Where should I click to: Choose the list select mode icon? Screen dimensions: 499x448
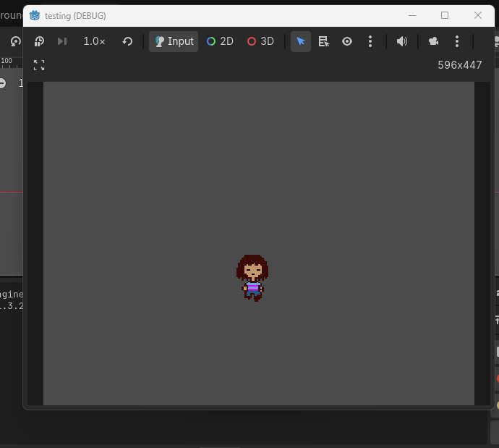pyautogui.click(x=324, y=41)
